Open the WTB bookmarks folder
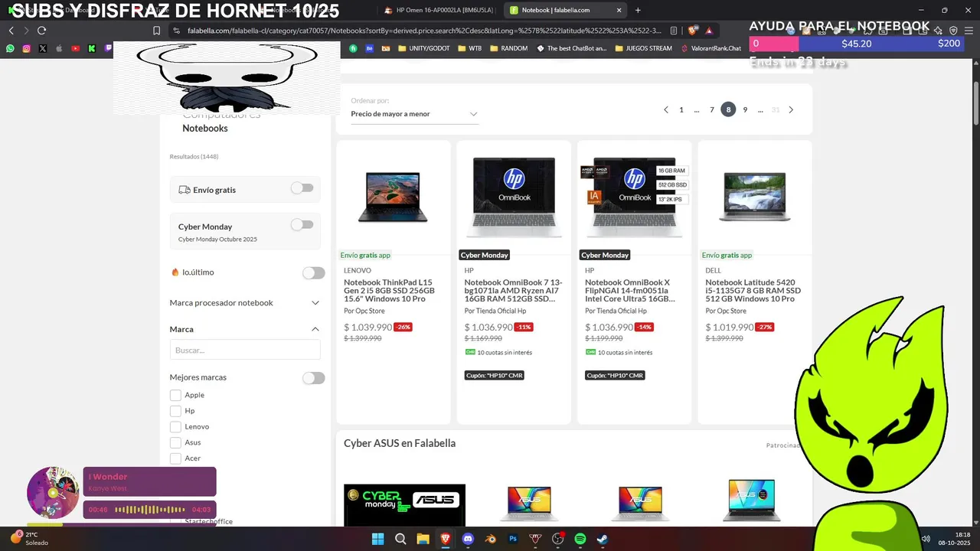 coord(470,48)
